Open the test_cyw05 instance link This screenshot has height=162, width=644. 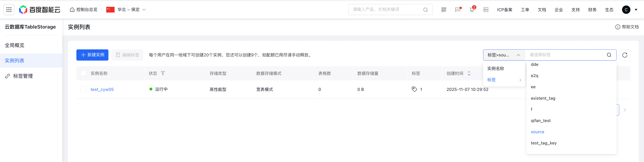102,89
